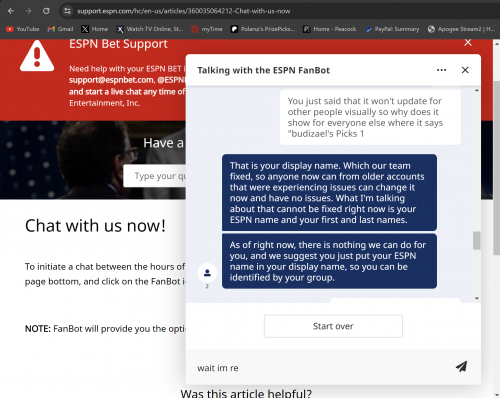Click the 'As of right now' agent message

pos(329,261)
